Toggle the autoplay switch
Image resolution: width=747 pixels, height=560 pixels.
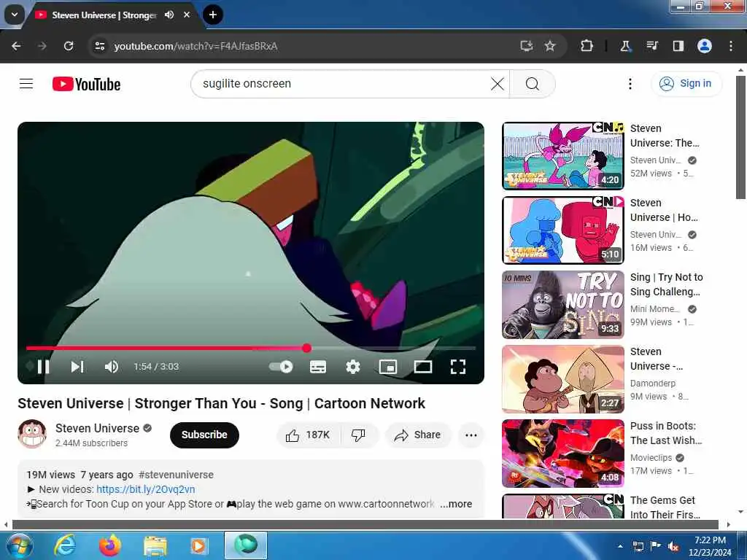click(x=281, y=367)
